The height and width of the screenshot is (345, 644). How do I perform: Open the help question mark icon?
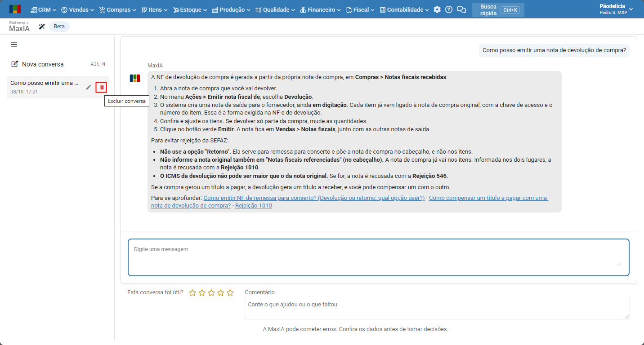(449, 9)
